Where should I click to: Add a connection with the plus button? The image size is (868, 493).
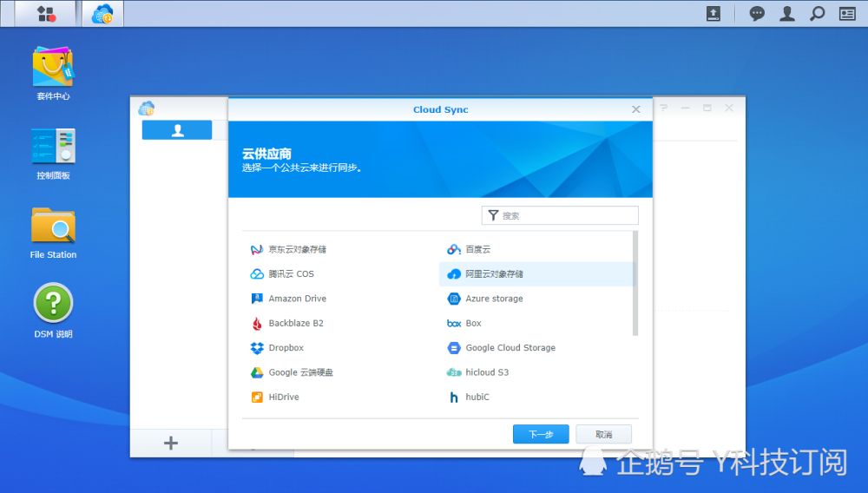[171, 443]
